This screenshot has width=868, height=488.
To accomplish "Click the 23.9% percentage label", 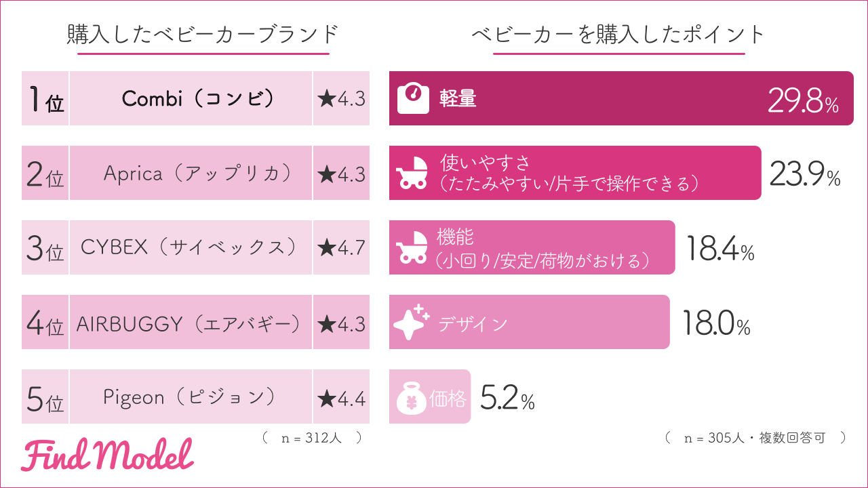I will (805, 175).
